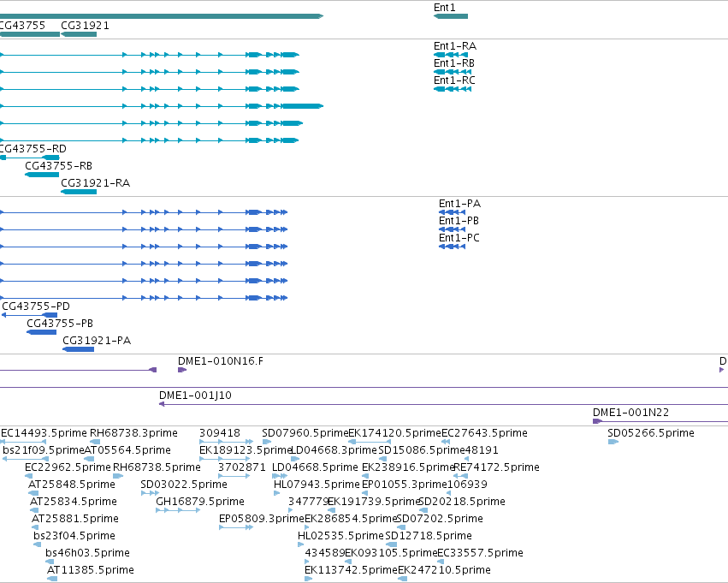The width and height of the screenshot is (728, 583).
Task: Select the CG43755-PD CDS label
Action: point(36,306)
